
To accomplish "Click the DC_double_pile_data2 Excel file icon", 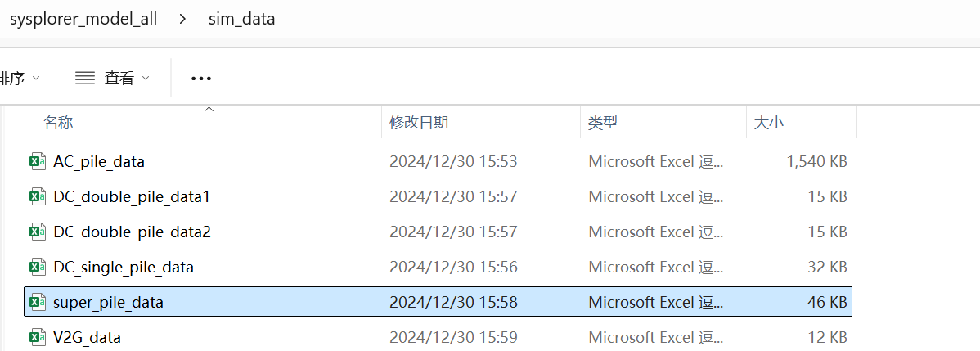I will point(38,232).
